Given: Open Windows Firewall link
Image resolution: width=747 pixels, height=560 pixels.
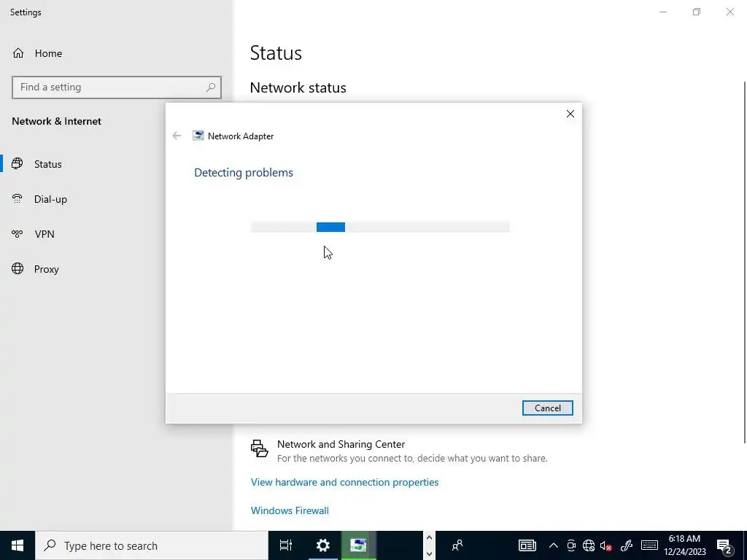Looking at the screenshot, I should 290,510.
